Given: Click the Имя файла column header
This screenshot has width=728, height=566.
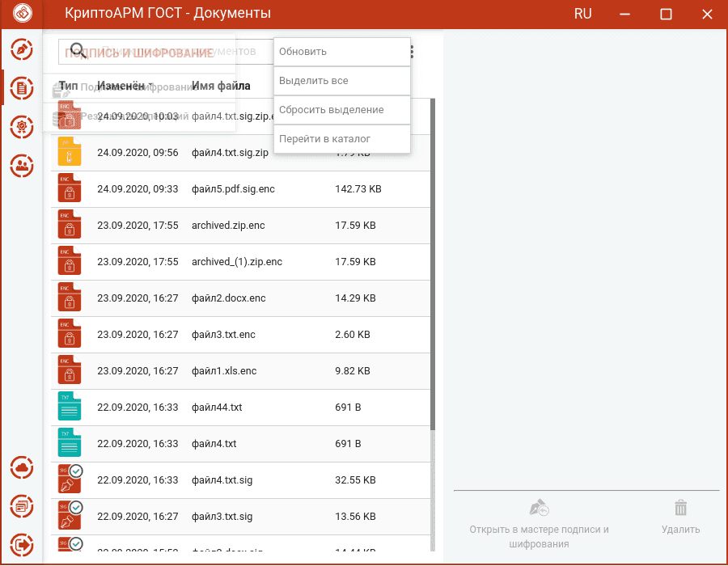Looking at the screenshot, I should 221,86.
